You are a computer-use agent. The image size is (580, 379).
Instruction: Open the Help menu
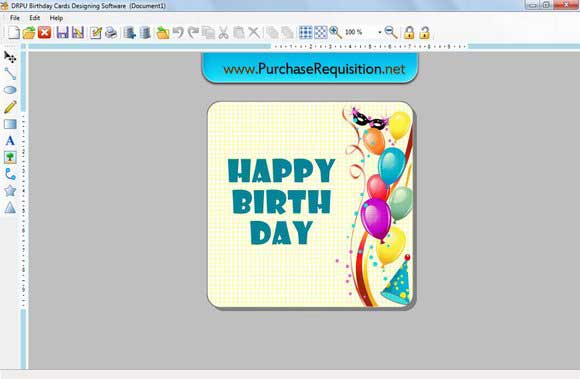coord(56,18)
